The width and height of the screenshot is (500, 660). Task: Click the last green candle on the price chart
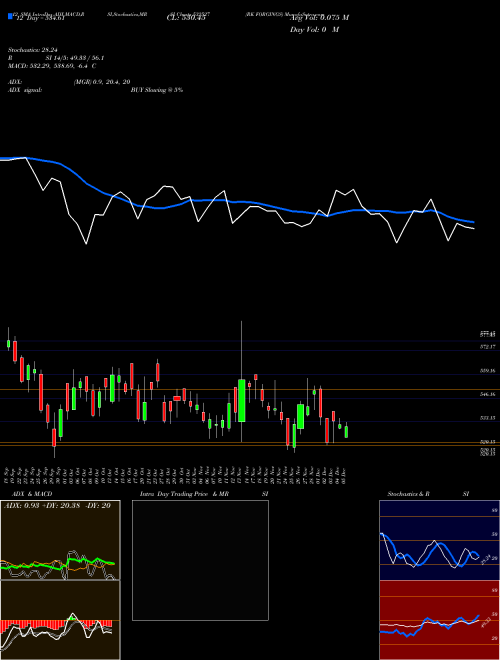[346, 432]
